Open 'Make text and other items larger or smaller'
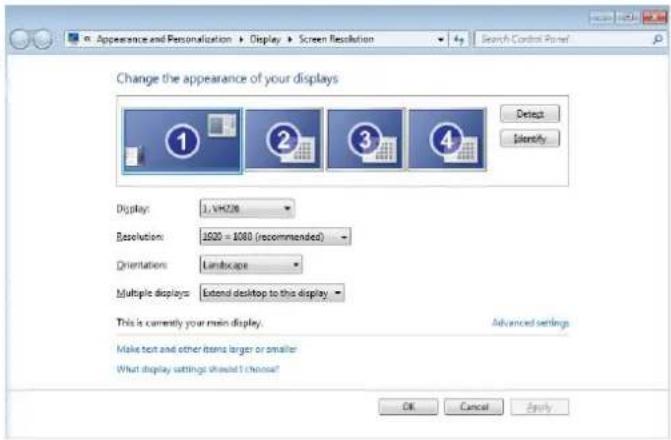 (x=207, y=349)
